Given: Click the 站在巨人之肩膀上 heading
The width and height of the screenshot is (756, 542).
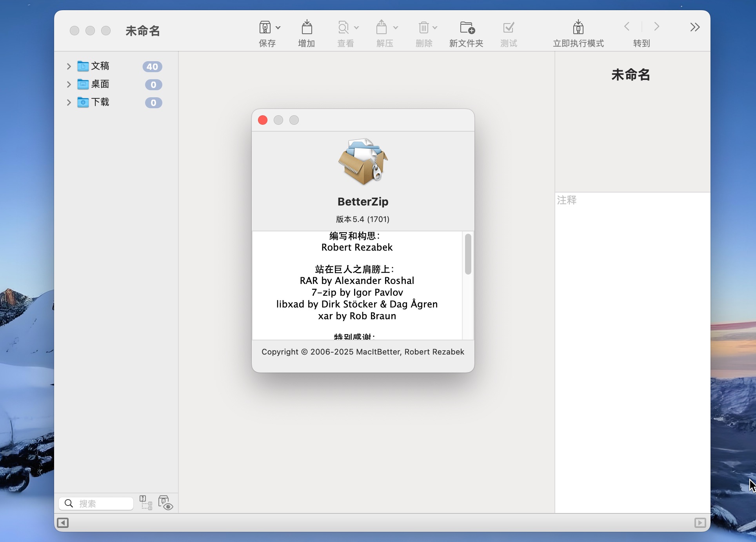Looking at the screenshot, I should click(x=354, y=269).
